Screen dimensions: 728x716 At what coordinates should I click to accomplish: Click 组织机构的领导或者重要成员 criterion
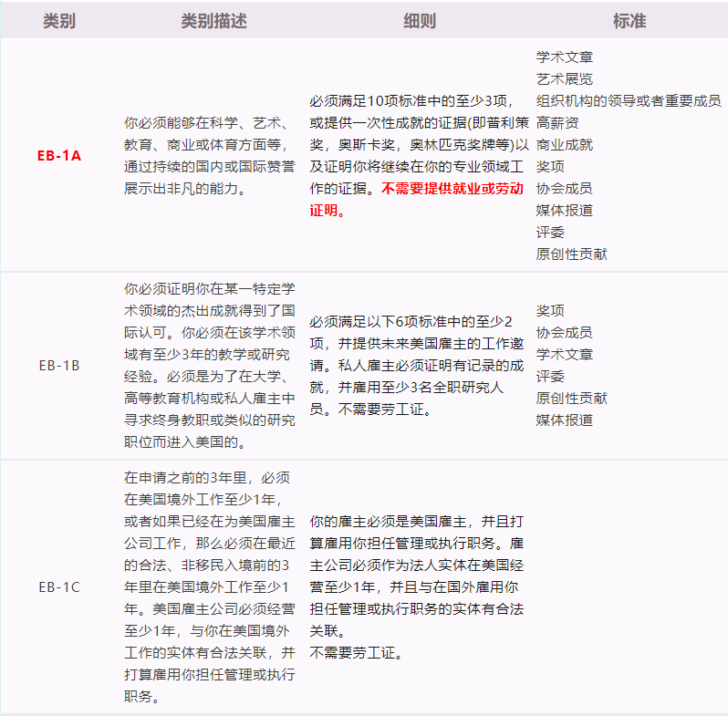point(628,100)
